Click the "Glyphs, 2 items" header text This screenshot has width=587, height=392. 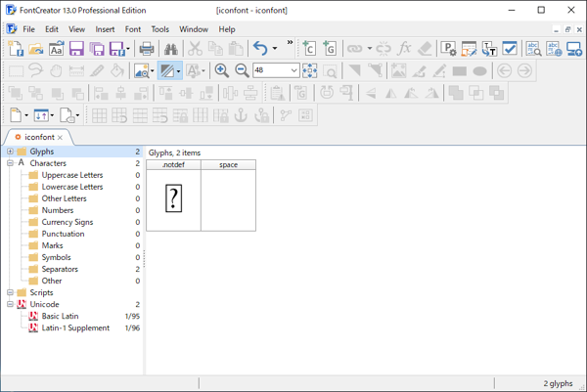coord(174,152)
